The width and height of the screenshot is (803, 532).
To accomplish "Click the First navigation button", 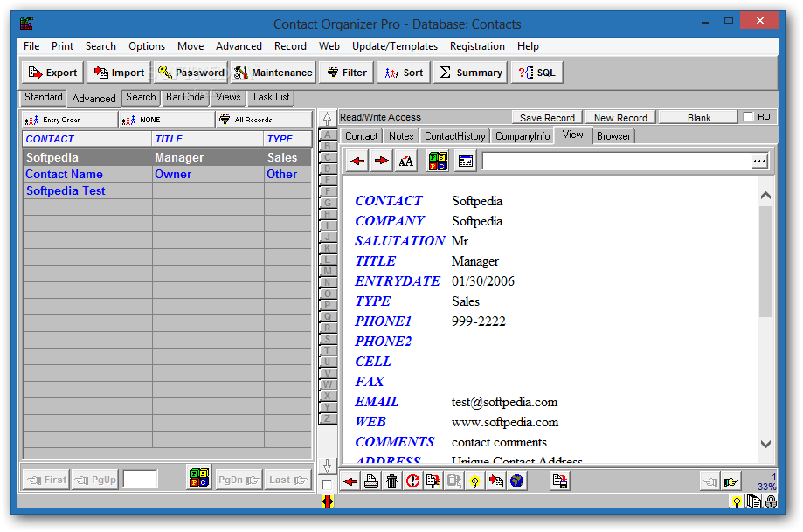I will [46, 480].
